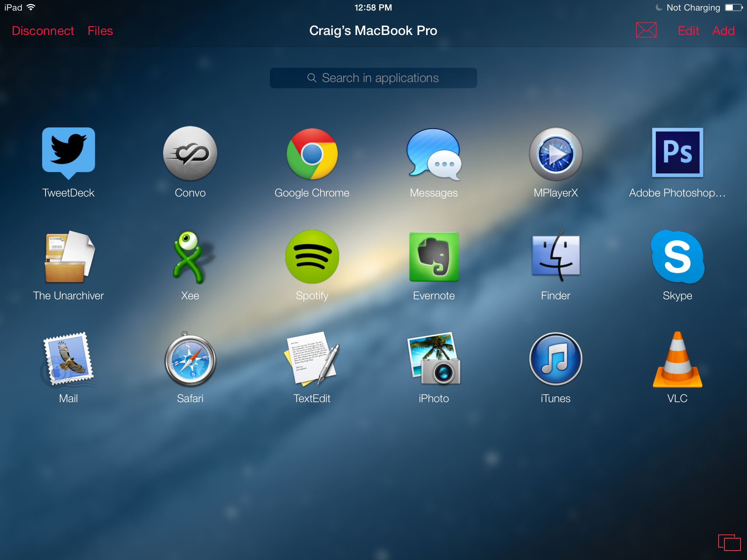Viewport: 747px width, 560px height.
Task: Open the TweetDeck app icon
Action: tap(69, 153)
